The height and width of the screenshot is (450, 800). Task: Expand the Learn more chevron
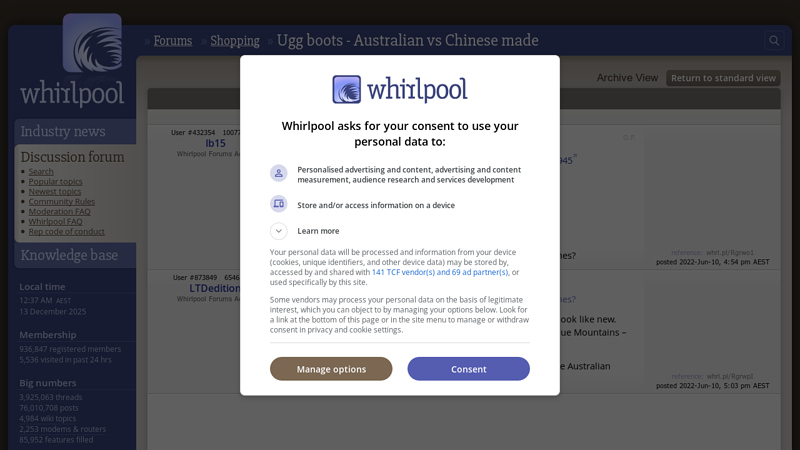(279, 231)
